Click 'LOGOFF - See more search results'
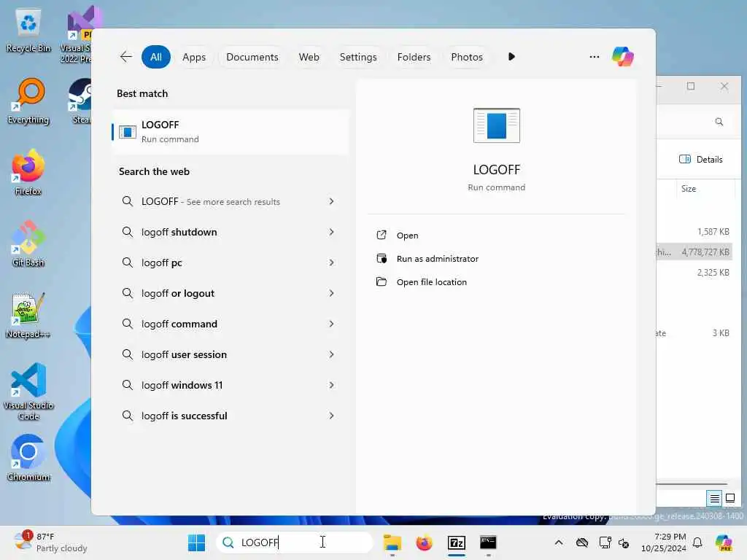 click(x=211, y=201)
